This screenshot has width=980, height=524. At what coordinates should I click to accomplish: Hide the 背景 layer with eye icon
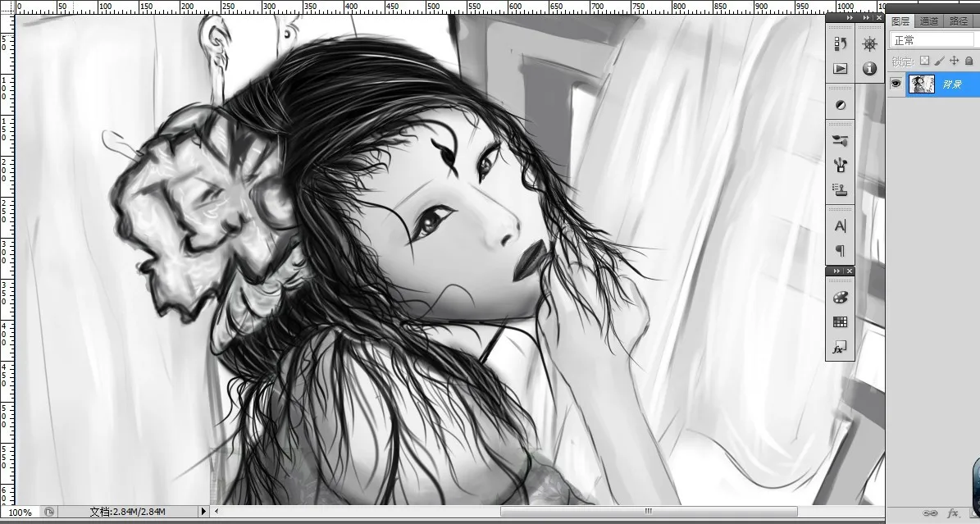(x=896, y=83)
